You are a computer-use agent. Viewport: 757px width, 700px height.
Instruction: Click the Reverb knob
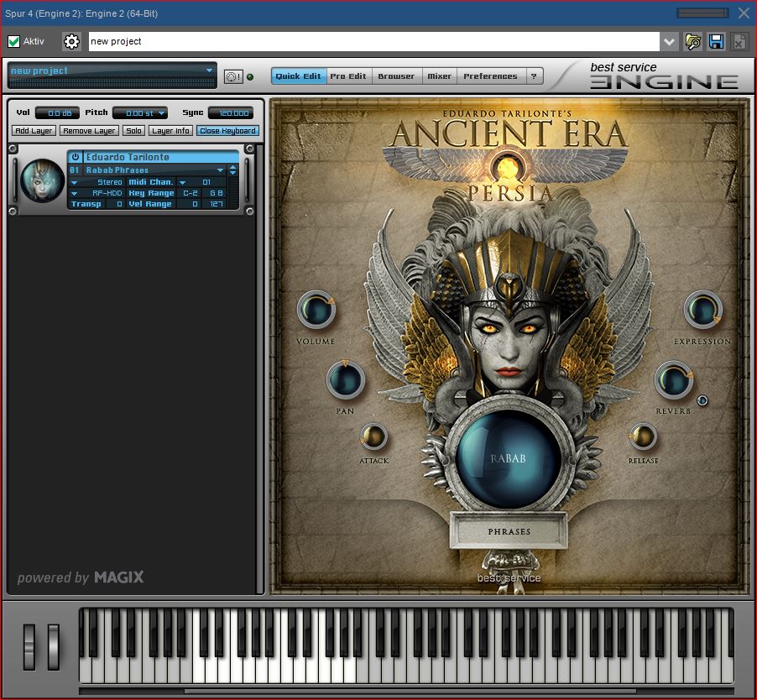coord(673,380)
